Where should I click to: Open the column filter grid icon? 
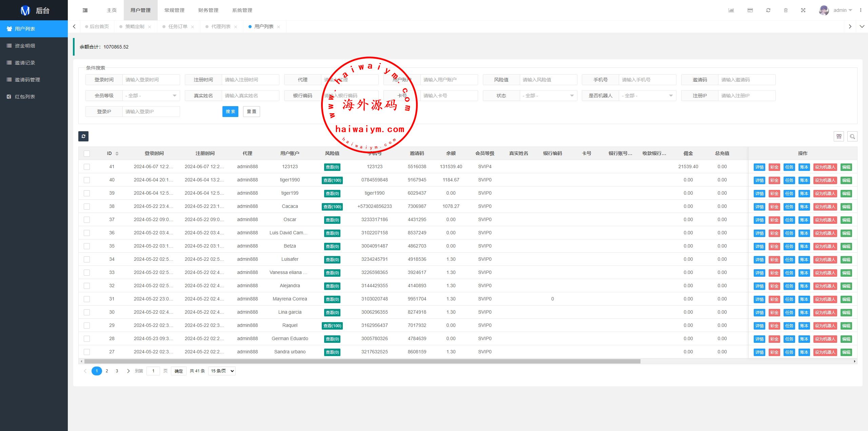[x=839, y=136]
